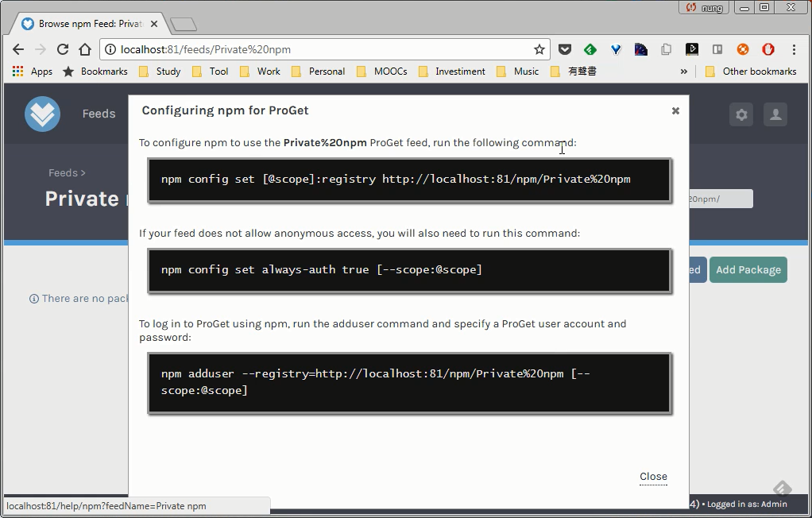Close the Browse npm Feed tab
812x518 pixels.
[154, 24]
